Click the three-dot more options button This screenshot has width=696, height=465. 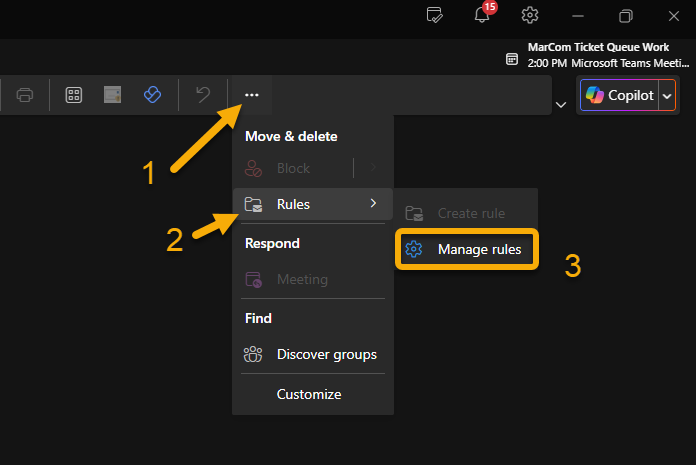click(251, 95)
